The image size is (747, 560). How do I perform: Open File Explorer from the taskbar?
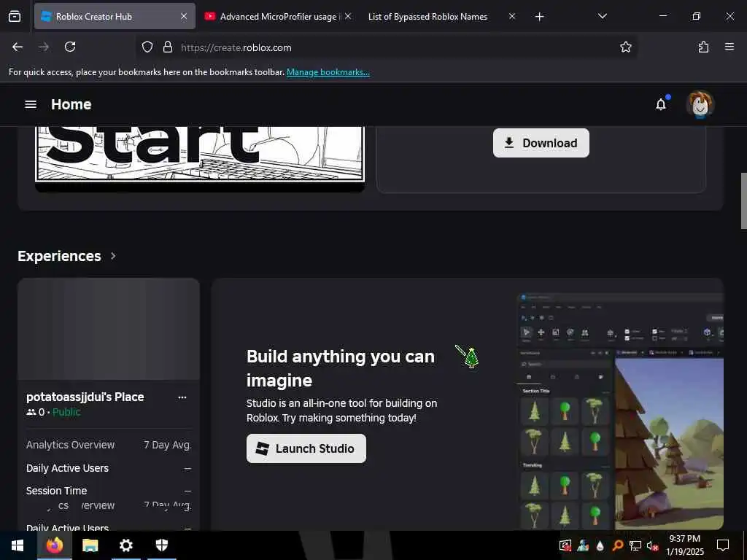(x=90, y=545)
